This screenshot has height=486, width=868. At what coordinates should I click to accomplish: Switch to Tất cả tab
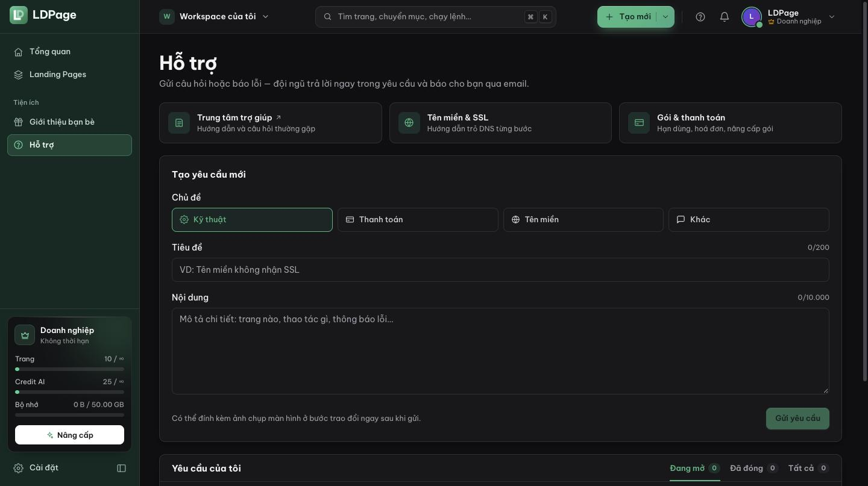809,469
